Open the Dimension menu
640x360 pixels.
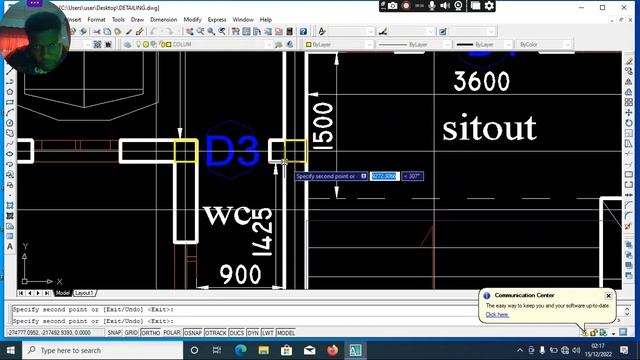(164, 20)
